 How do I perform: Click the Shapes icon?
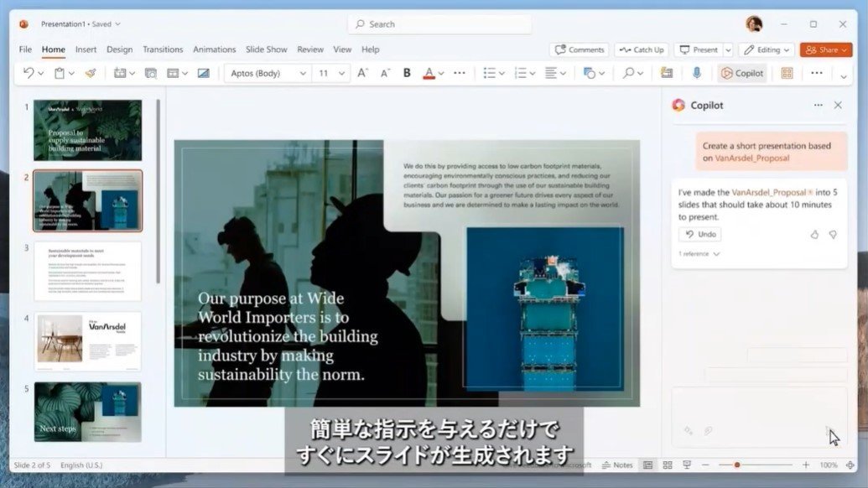[x=590, y=73]
